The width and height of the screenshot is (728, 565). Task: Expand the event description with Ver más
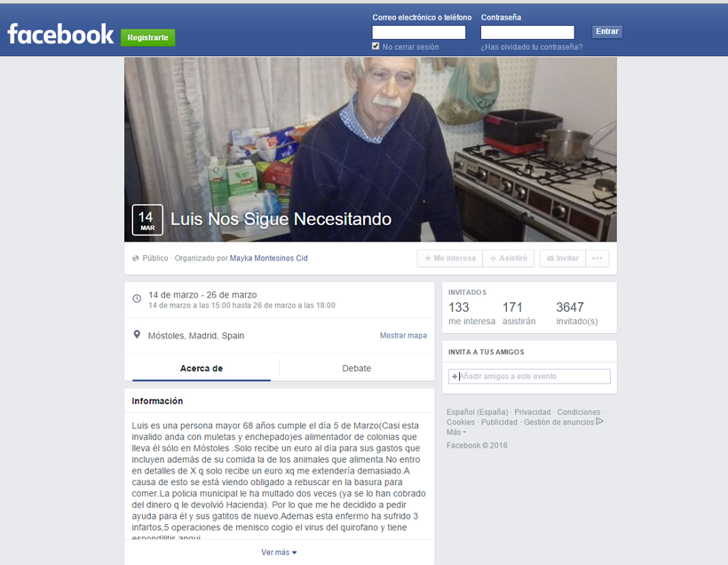pos(279,552)
